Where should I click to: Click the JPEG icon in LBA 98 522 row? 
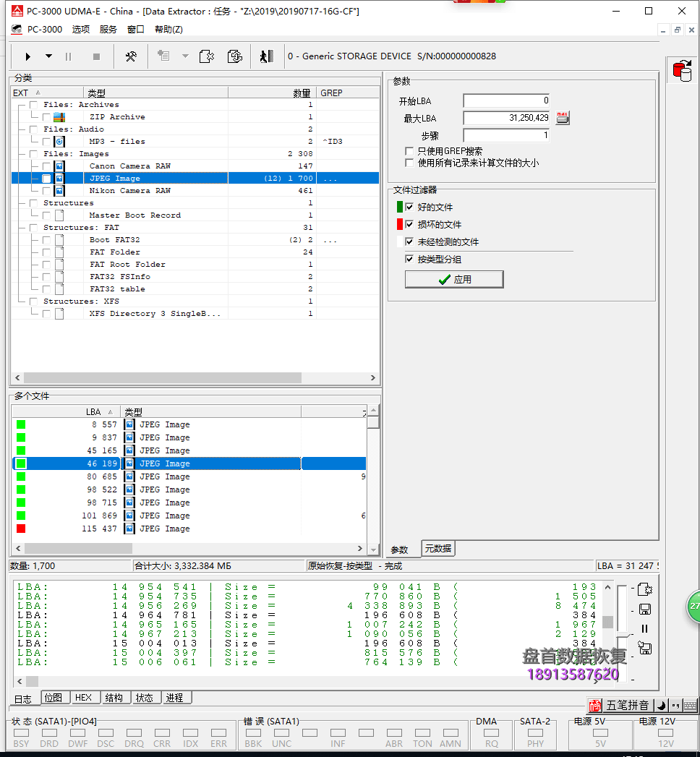coord(129,490)
